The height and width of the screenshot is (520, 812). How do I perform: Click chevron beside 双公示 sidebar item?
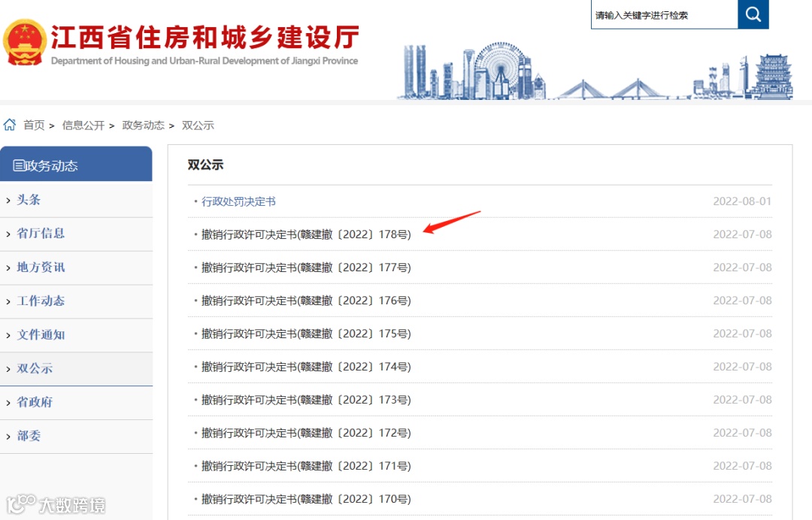[8, 369]
